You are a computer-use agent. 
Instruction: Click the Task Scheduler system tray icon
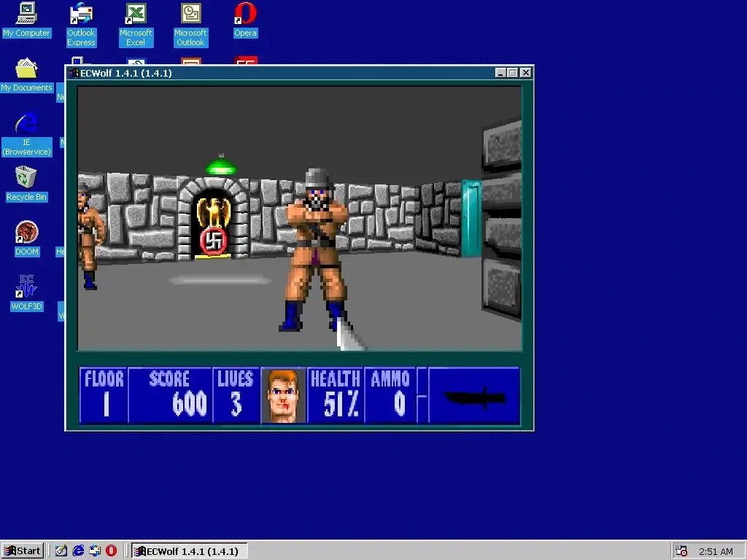pos(681,551)
